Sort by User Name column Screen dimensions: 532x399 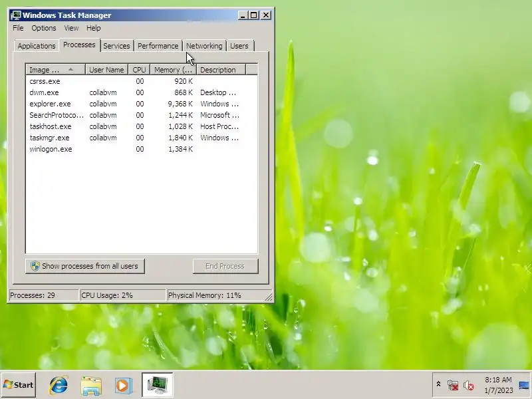click(106, 70)
